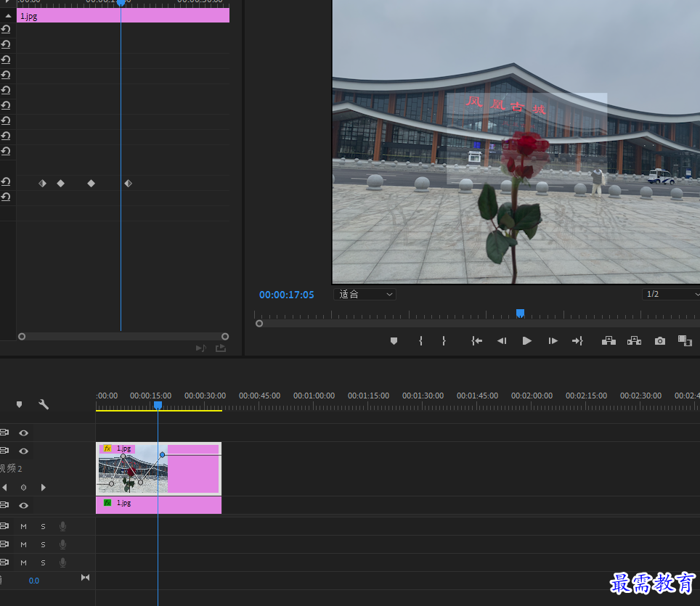Viewport: 700px width, 606px height.
Task: Click the yellow fx badge on 1.jpg clip
Action: pos(107,449)
